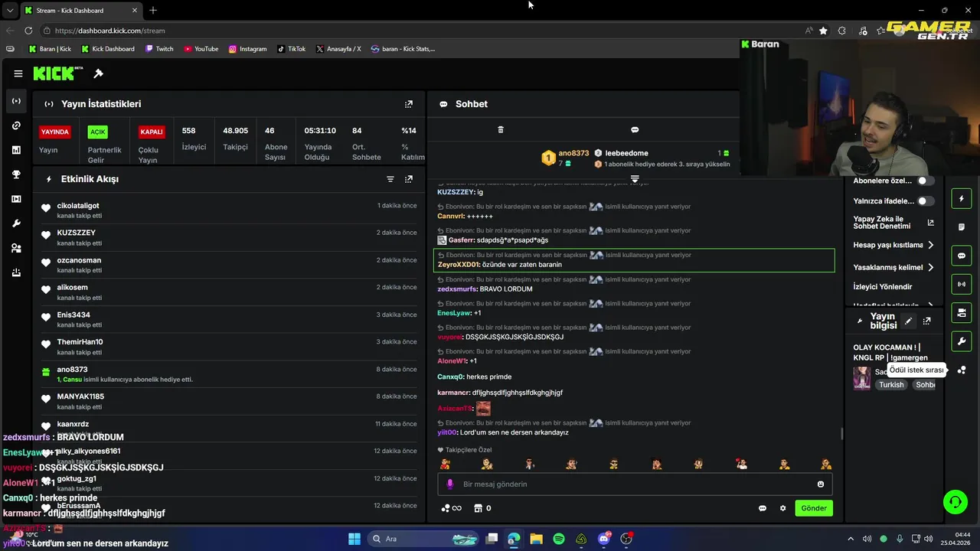Image resolution: width=980 pixels, height=551 pixels.
Task: Send the message with the Gönder button
Action: (x=813, y=508)
